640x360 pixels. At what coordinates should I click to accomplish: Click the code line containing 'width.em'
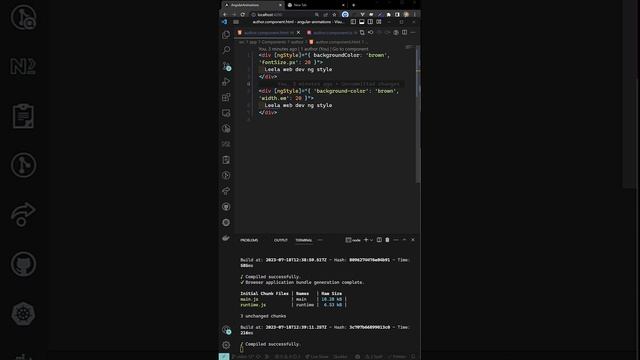tap(286, 98)
